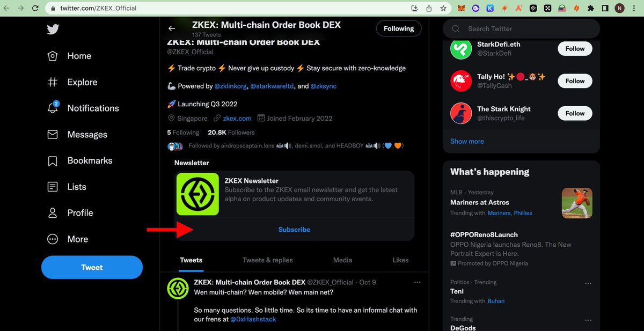Image resolution: width=644 pixels, height=331 pixels.
Task: Click the Singapore location text
Action: point(192,118)
